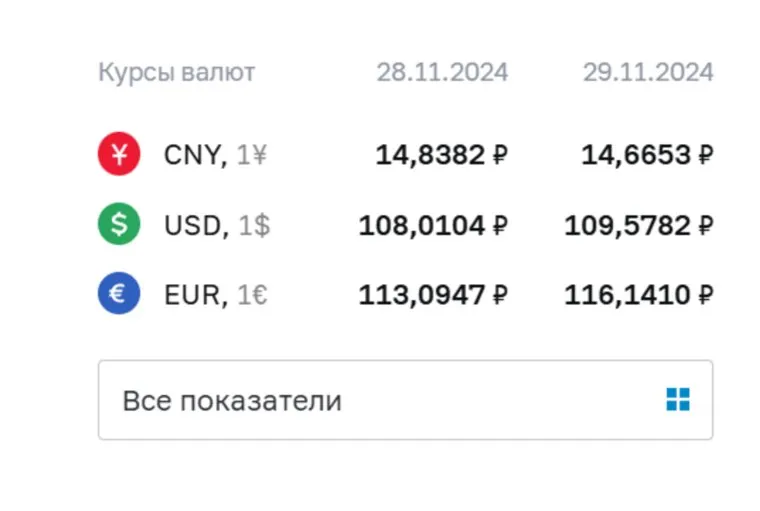
Task: Click the ₽ sign after 109,5782
Action: pos(705,226)
